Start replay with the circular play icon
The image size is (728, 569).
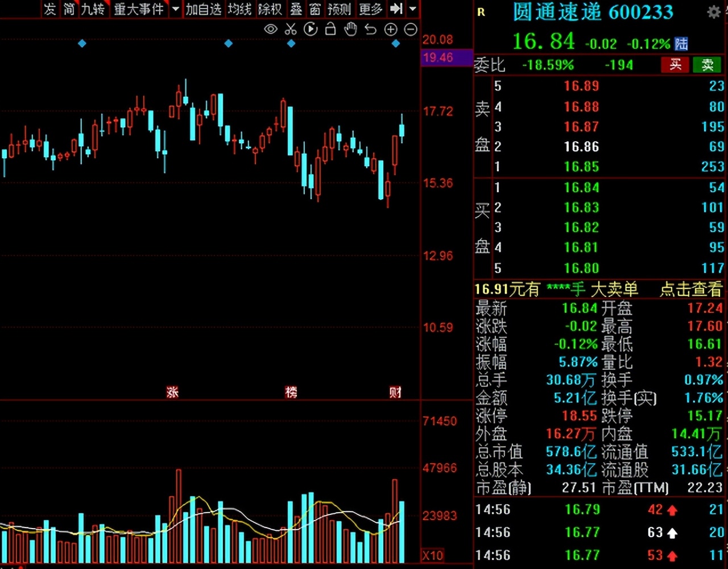pyautogui.click(x=311, y=29)
